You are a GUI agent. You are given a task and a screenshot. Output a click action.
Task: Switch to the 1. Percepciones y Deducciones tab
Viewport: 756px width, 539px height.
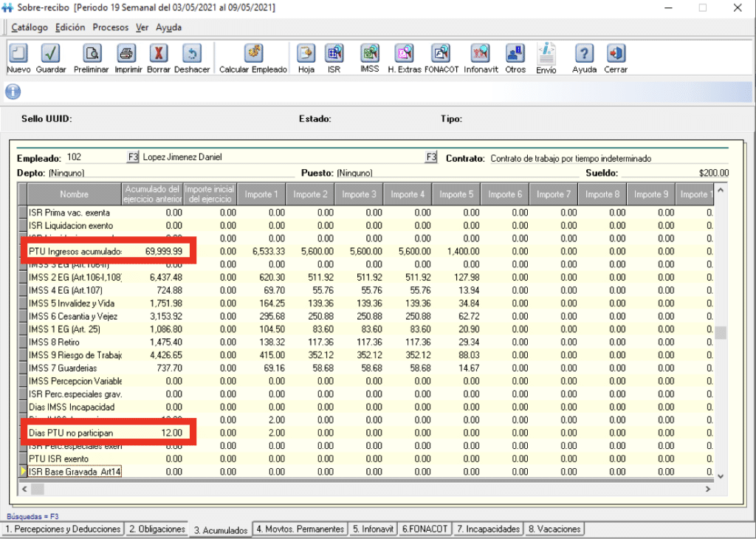(63, 529)
